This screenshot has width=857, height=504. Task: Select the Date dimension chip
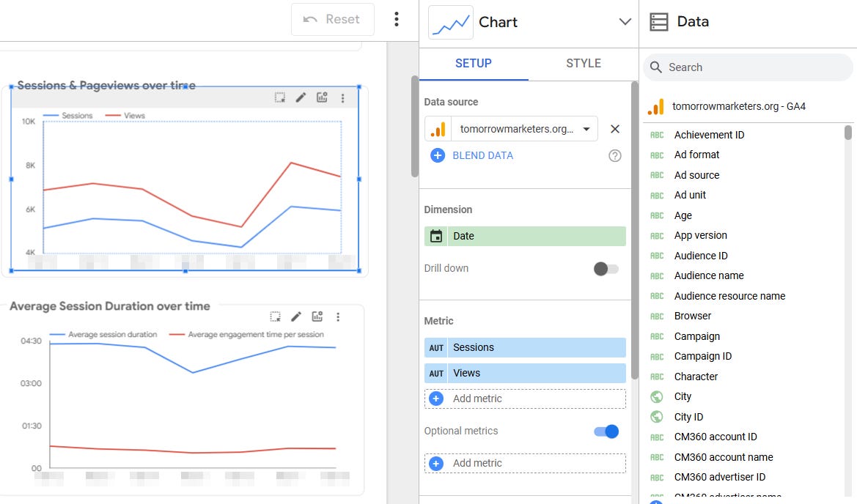(525, 236)
